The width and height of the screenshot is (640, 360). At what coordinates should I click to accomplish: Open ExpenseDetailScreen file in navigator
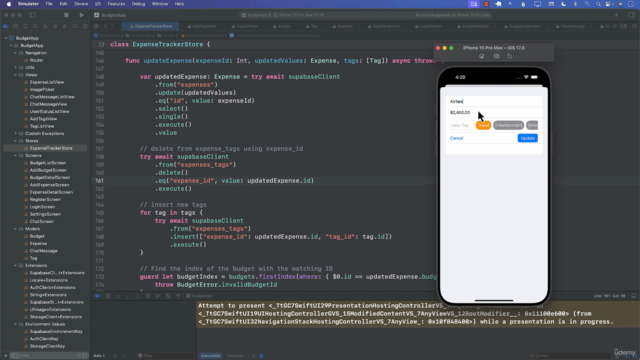pyautogui.click(x=51, y=192)
